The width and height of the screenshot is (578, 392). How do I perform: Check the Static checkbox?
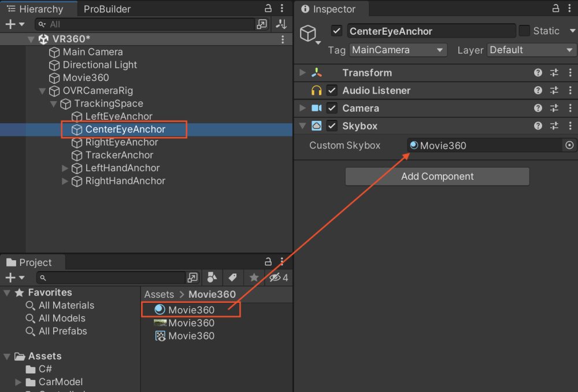pyautogui.click(x=524, y=31)
